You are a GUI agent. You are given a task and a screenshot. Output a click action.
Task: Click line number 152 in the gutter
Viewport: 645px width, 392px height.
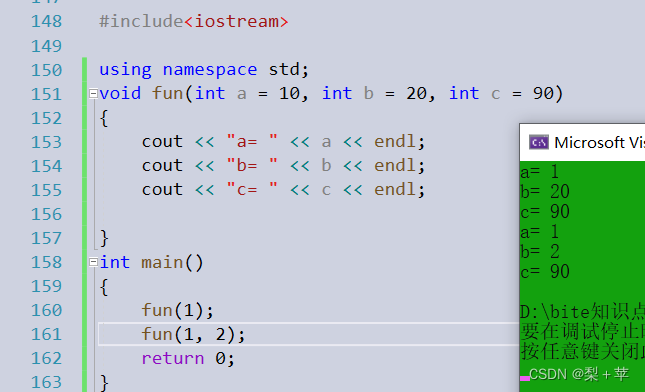[46, 118]
